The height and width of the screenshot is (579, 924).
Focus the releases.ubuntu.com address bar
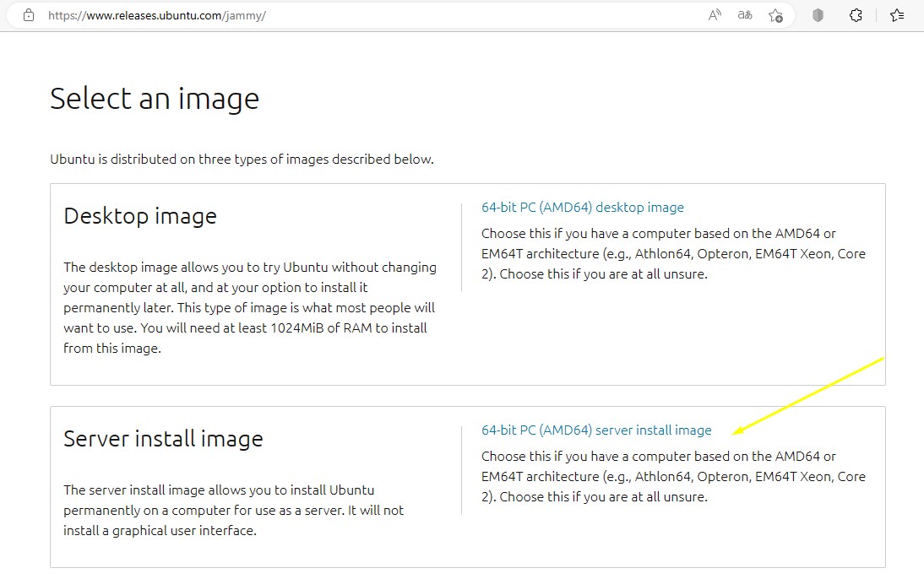point(338,15)
